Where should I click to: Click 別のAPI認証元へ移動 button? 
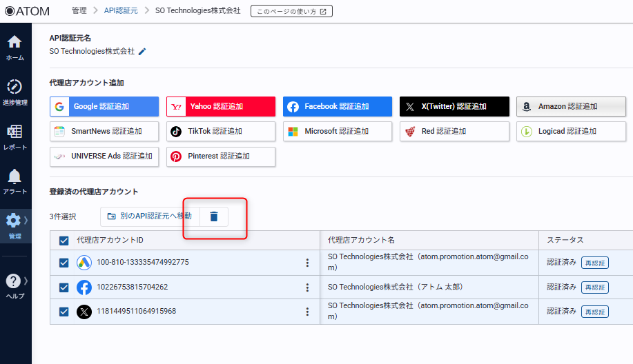click(x=150, y=216)
